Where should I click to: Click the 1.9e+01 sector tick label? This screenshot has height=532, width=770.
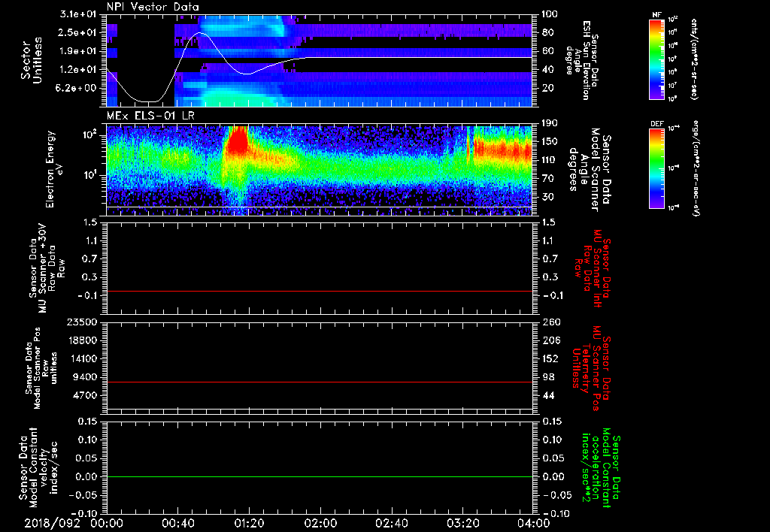click(80, 51)
